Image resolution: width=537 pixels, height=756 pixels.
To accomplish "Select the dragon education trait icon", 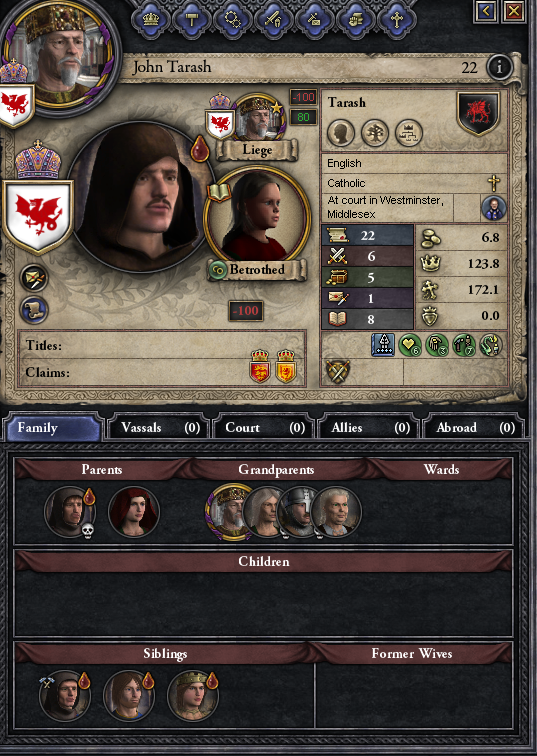I will (490, 345).
